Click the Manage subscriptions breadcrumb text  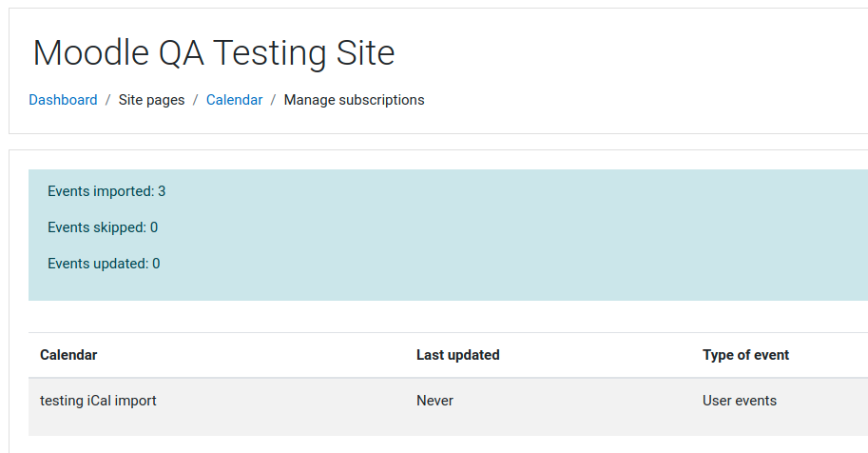coord(355,100)
